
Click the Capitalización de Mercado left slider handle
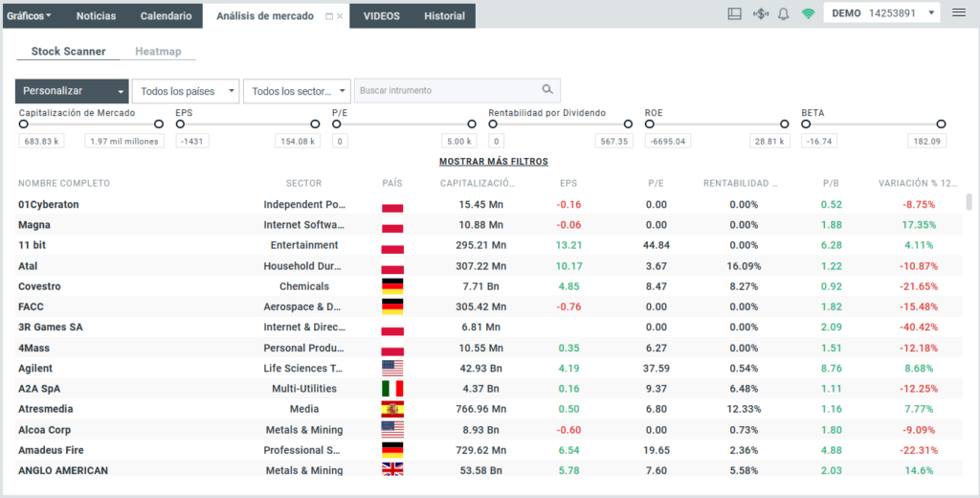(24, 124)
